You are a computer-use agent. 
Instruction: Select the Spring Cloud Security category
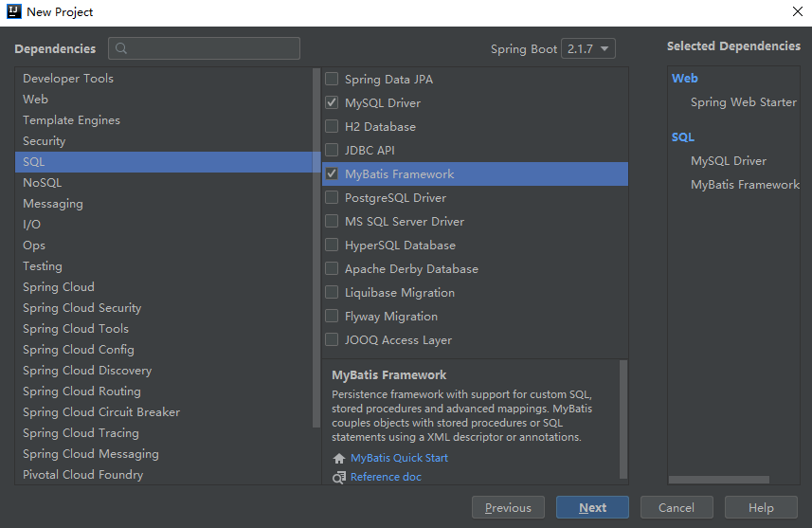coord(164,308)
